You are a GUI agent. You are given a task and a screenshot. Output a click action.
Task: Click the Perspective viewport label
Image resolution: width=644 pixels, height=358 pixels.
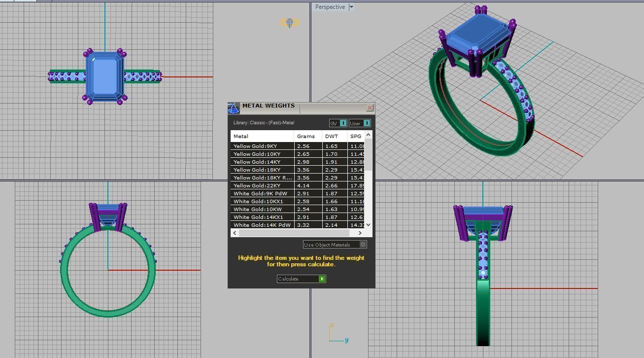330,7
